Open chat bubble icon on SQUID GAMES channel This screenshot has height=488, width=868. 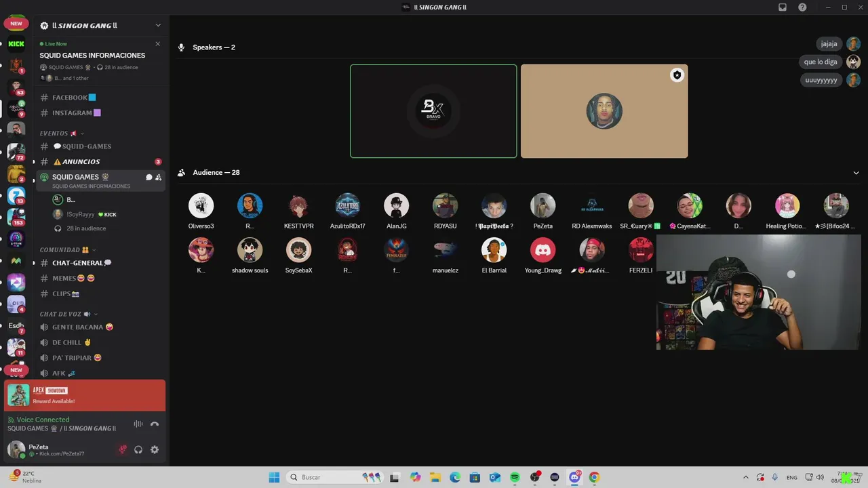click(149, 178)
